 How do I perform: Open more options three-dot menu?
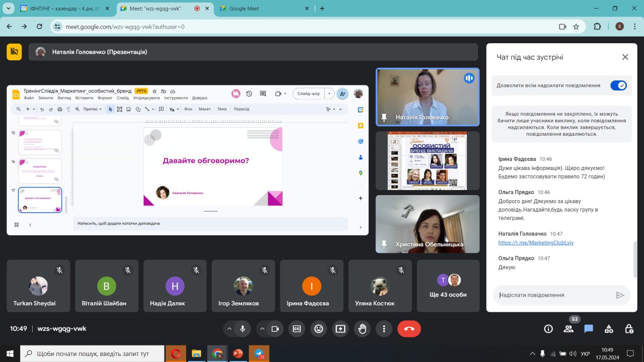(384, 329)
